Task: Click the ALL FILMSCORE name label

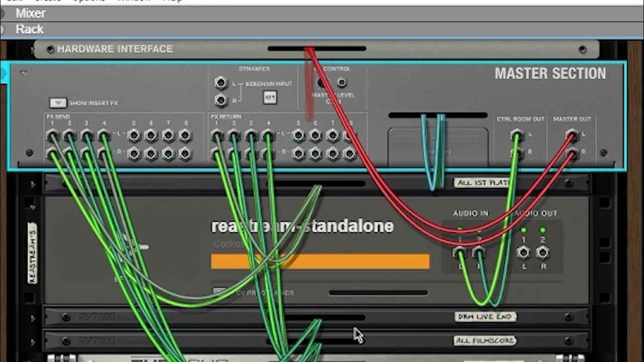Action: click(486, 340)
